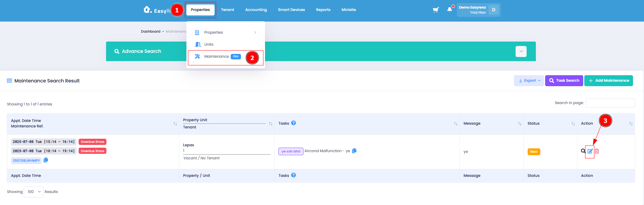The height and width of the screenshot is (205, 644).
Task: Copy the Aircond Malfunction task text
Action: click(354, 151)
